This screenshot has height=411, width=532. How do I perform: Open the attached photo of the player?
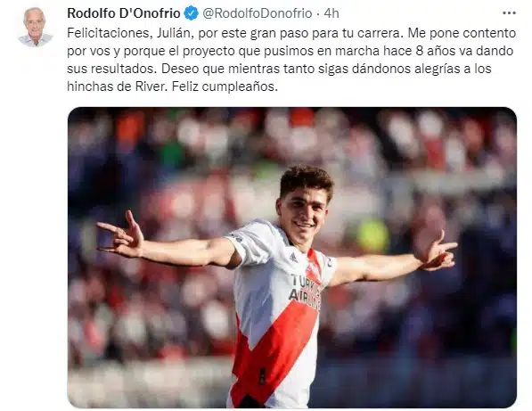tap(292, 258)
